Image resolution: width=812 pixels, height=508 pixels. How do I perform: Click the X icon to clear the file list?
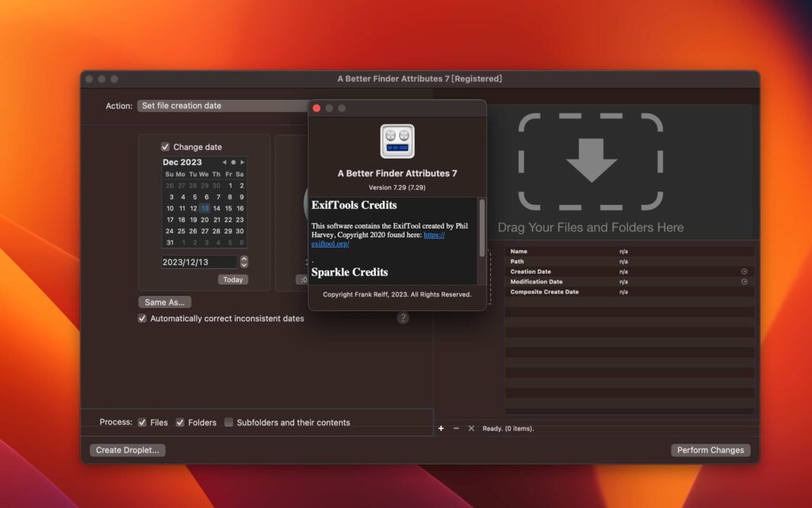[x=470, y=428]
